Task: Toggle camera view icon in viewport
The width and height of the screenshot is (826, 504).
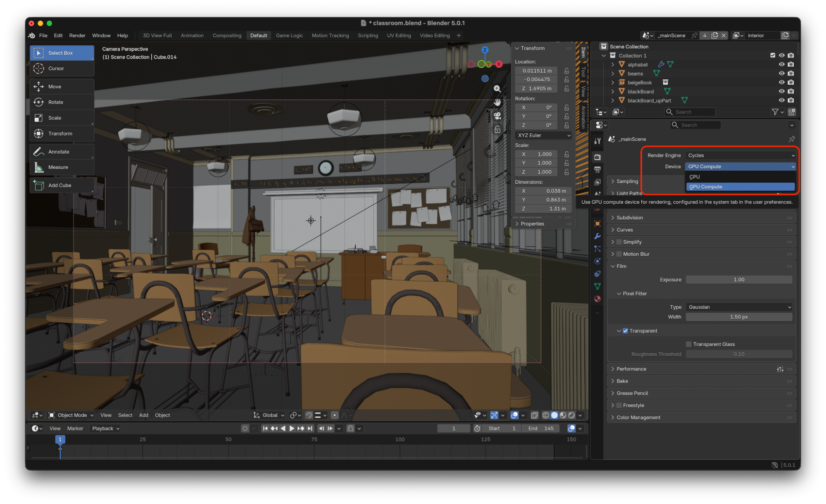Action: coord(498,116)
